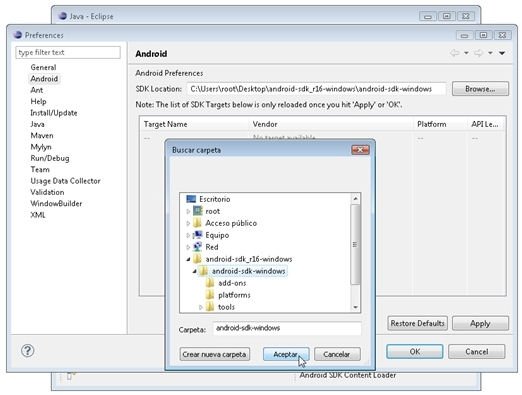The height and width of the screenshot is (395, 522).
Task: Open the Preferences view menu triangle
Action: coord(502,53)
